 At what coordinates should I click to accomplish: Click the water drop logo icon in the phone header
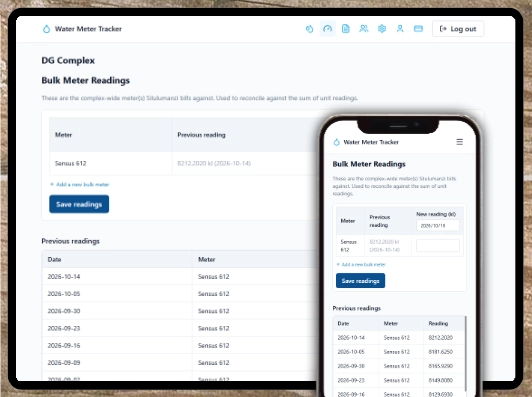click(337, 142)
